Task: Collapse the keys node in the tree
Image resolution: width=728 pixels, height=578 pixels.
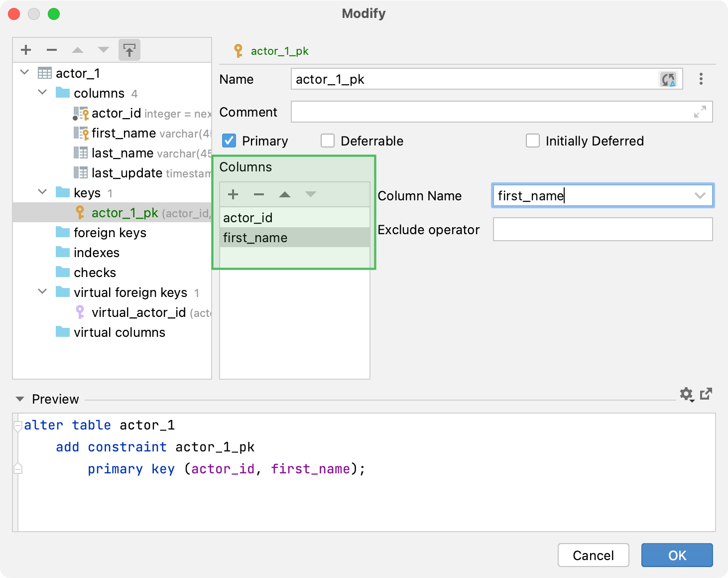Action: click(x=42, y=192)
